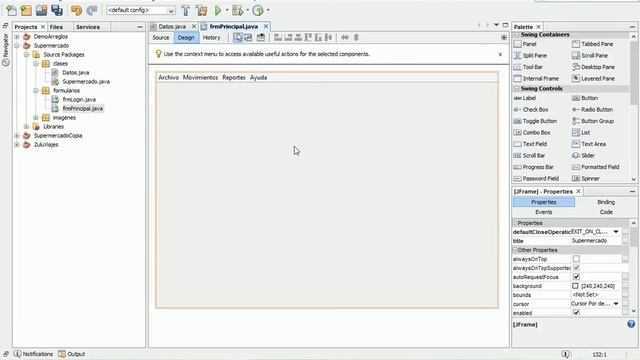Add Tabbed Pane from Palette

pyautogui.click(x=593, y=44)
